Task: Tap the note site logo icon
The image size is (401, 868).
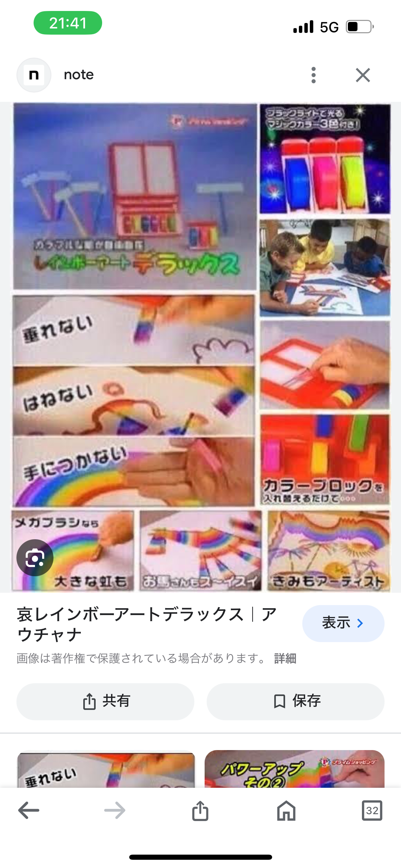Action: (34, 75)
